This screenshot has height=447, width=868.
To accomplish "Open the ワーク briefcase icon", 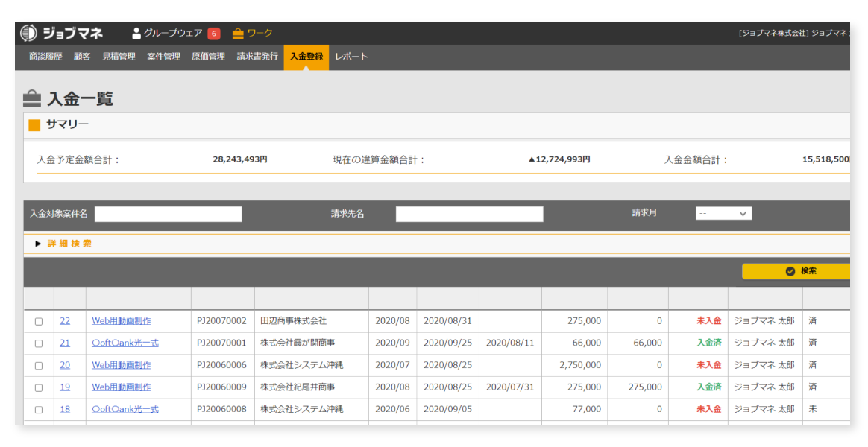I will [x=238, y=34].
